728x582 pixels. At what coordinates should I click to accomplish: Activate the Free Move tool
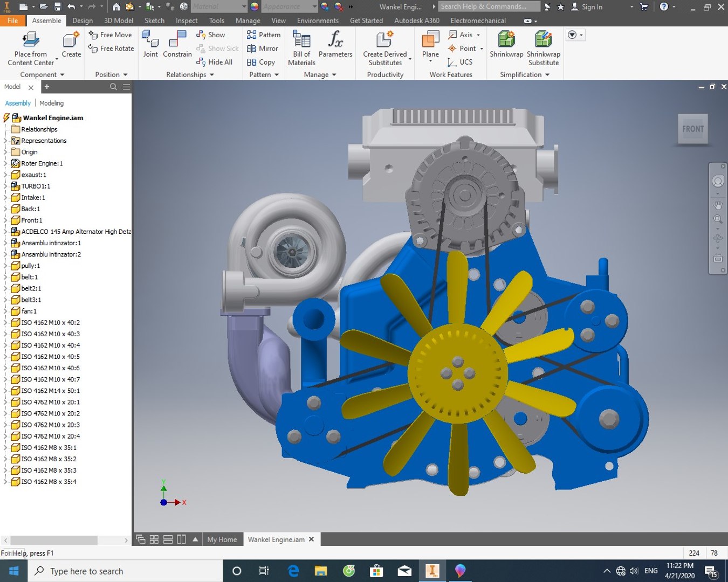pos(110,34)
